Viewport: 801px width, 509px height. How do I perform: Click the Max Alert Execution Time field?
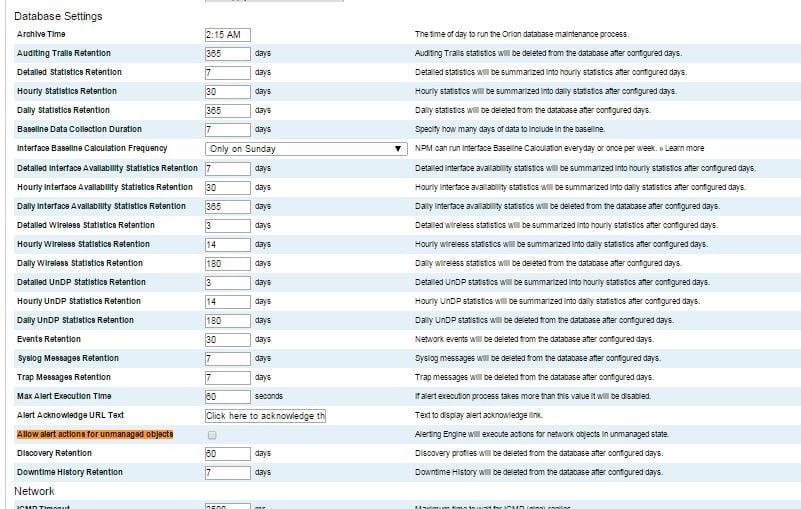tap(228, 397)
